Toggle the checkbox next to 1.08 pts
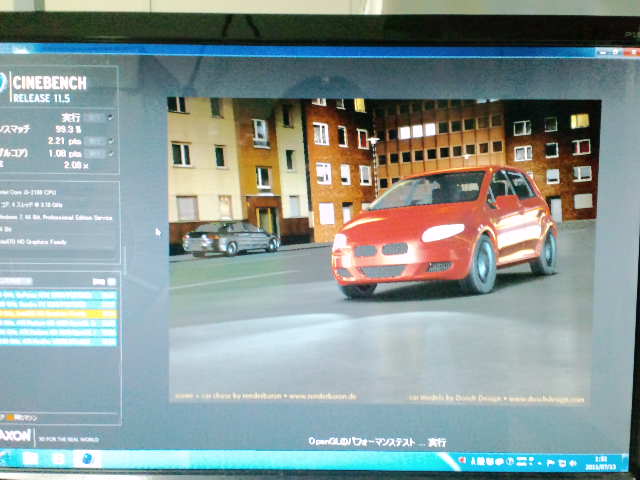 pos(110,154)
